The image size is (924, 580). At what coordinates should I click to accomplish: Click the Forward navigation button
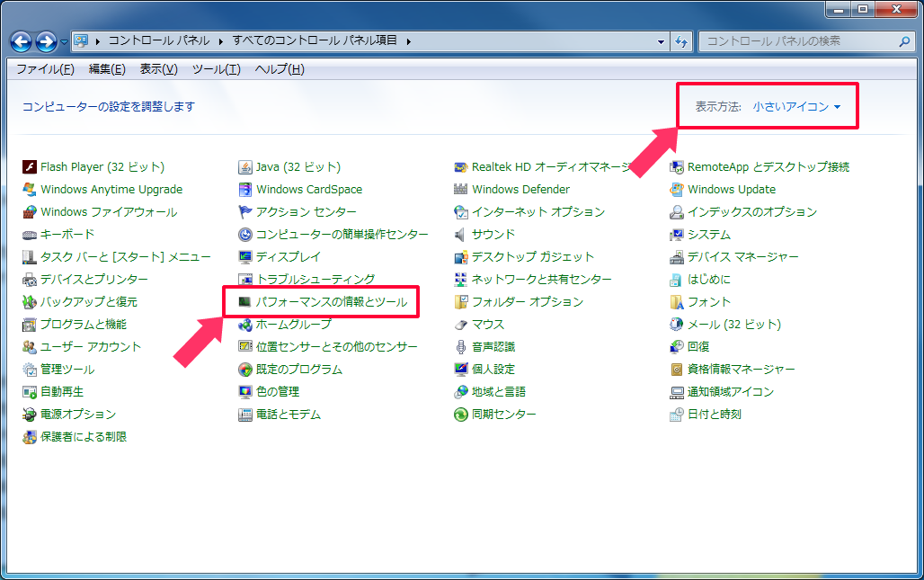point(46,41)
